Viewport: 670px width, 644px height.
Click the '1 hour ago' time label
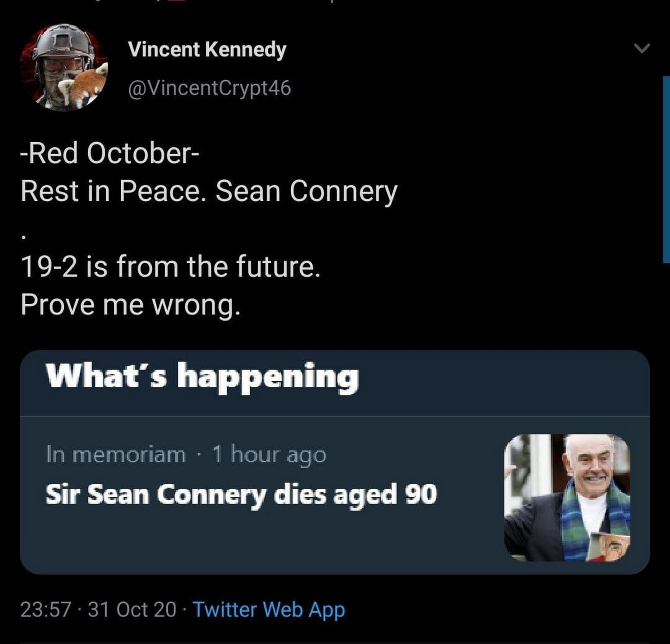pos(269,455)
